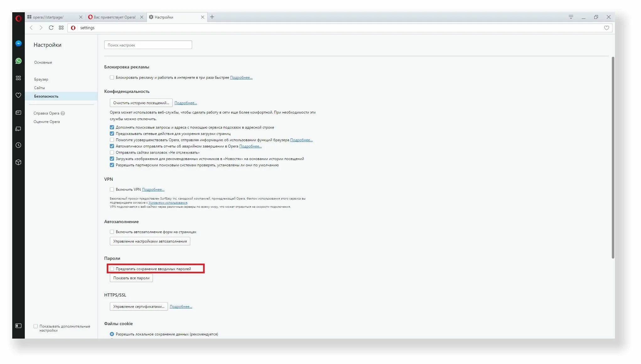Open Speed Dial from the sidebar
641x364 pixels.
(19, 78)
